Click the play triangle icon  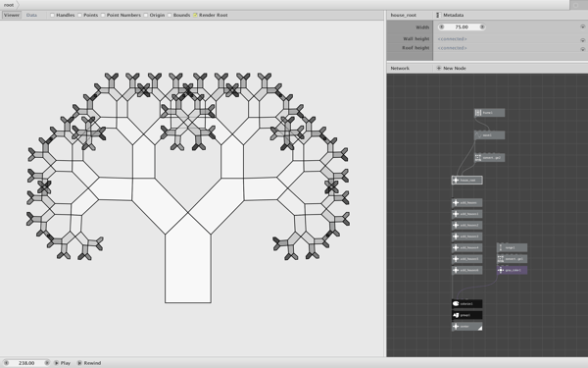[56, 363]
